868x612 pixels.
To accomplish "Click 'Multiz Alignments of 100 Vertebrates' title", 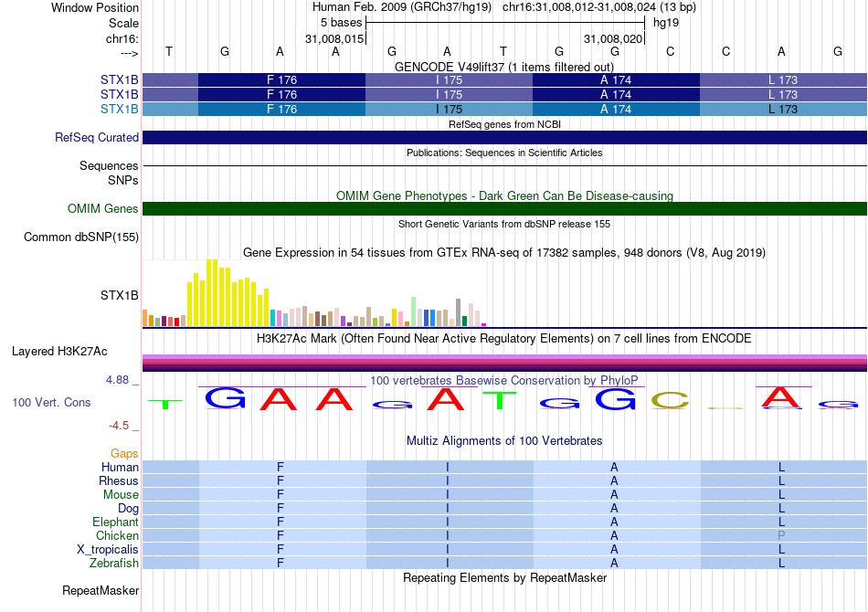I will pyautogui.click(x=504, y=441).
